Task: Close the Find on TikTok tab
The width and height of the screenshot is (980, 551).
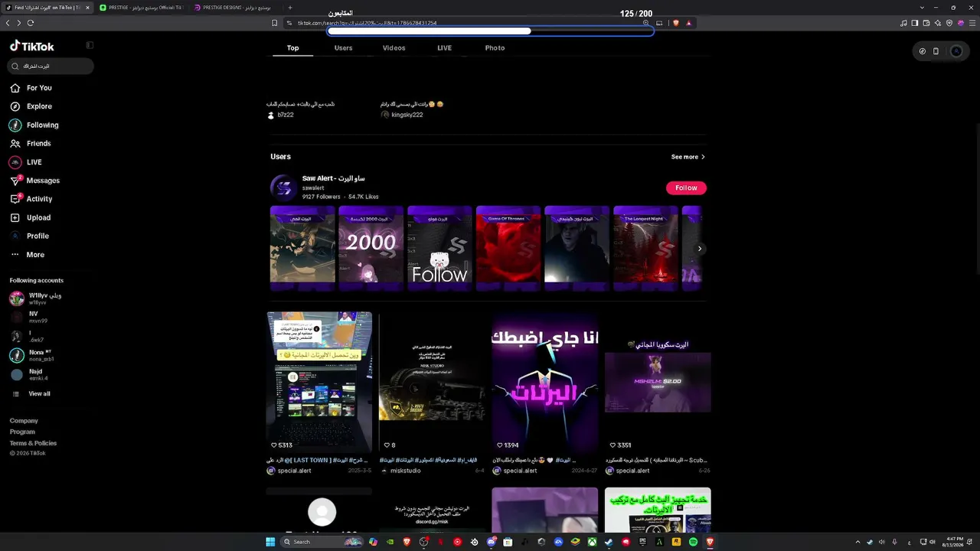Action: coord(87,8)
